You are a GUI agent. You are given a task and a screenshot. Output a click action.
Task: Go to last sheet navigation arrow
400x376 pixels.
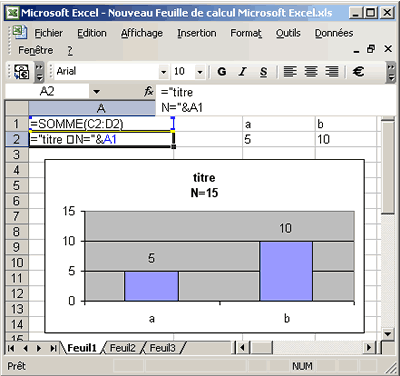pos(53,348)
